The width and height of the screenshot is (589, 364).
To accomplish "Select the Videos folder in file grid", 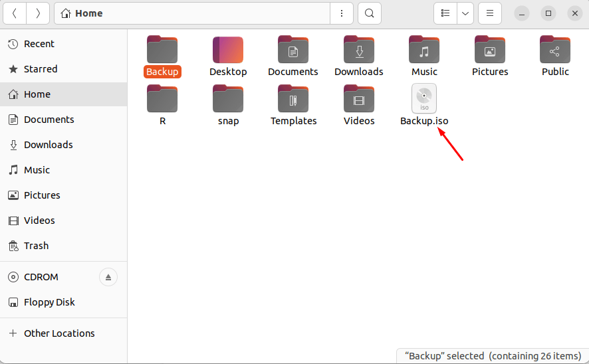I will click(359, 99).
